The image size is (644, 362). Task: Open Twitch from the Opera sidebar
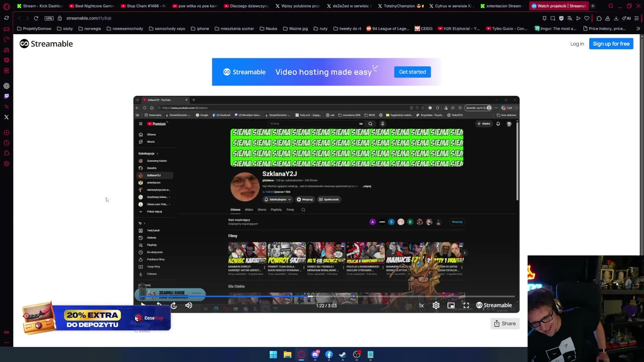pyautogui.click(x=7, y=96)
